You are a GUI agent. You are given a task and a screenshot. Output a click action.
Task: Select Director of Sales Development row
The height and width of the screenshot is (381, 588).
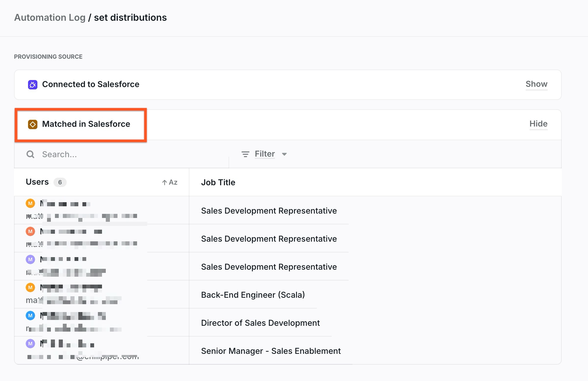pyautogui.click(x=260, y=323)
